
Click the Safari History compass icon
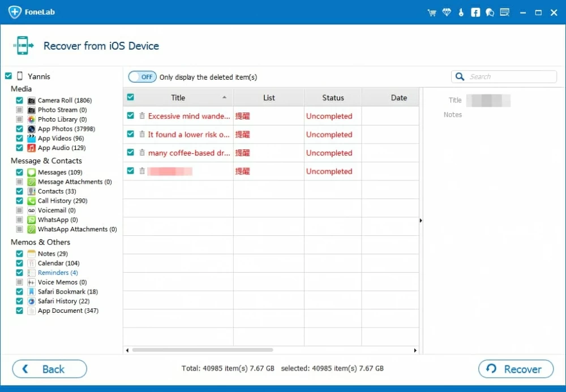(x=32, y=301)
